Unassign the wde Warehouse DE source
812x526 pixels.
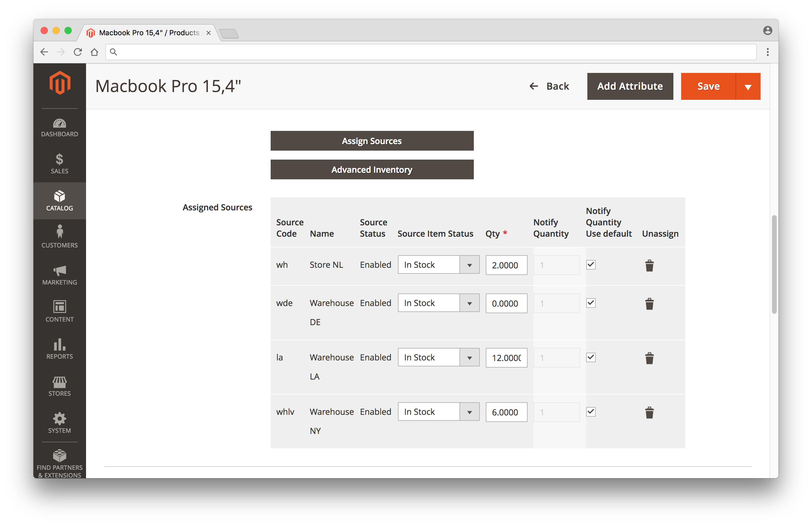point(649,303)
